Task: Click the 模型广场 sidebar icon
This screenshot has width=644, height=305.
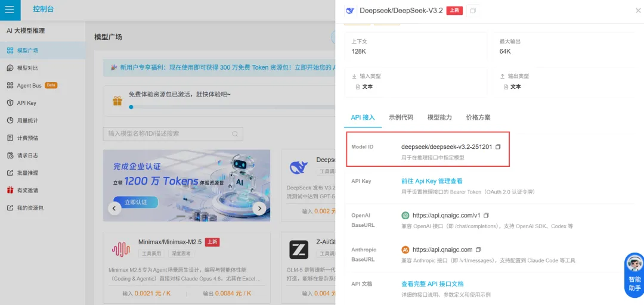Action: pos(10,51)
